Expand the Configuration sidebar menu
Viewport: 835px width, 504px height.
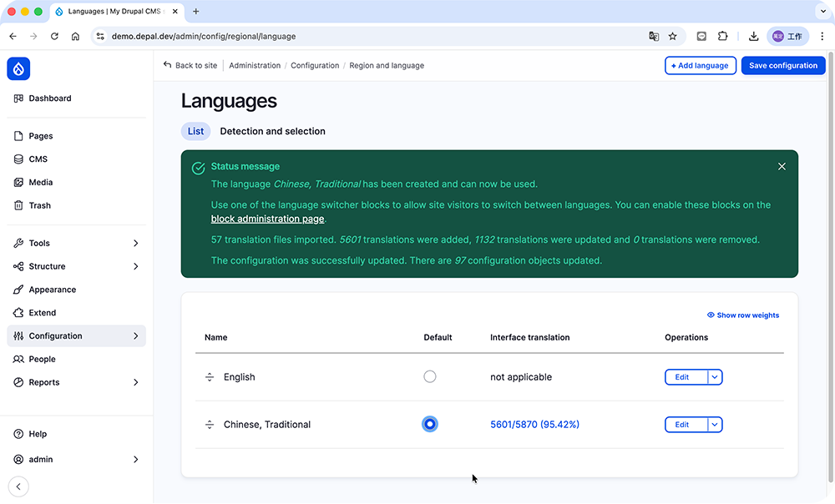(x=135, y=336)
